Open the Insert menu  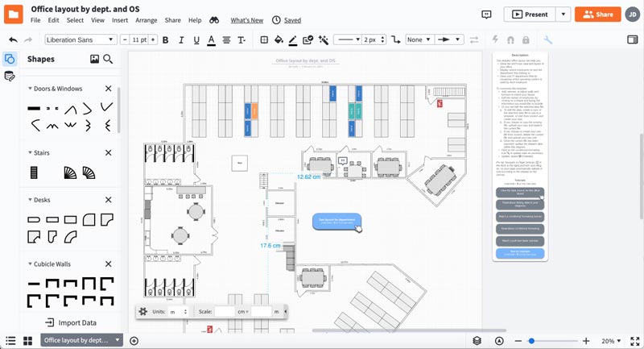[x=120, y=20]
